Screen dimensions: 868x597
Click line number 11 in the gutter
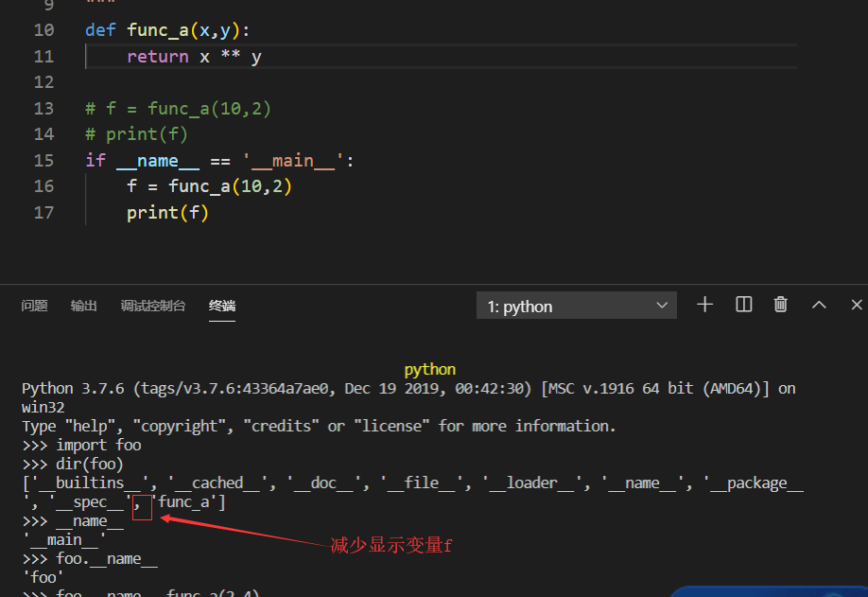tap(43, 57)
